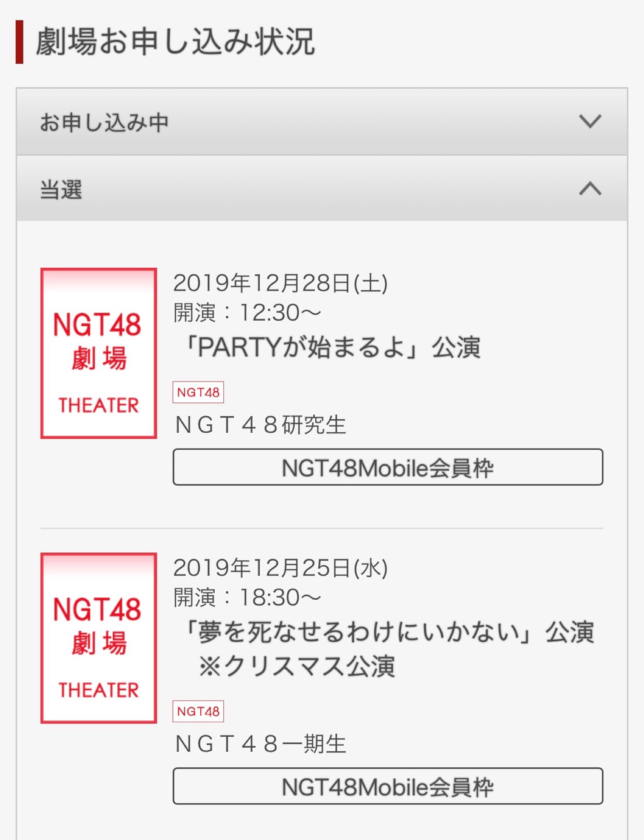Click the 開演：12:30〜 start time
The width and height of the screenshot is (644, 840).
[x=247, y=313]
